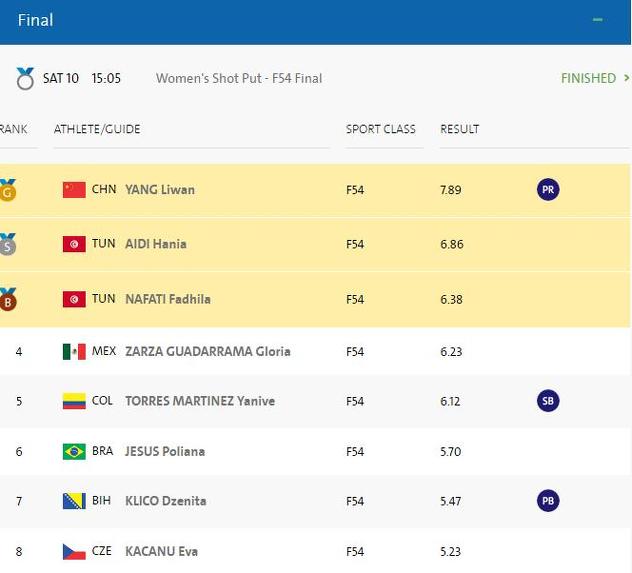Click the medal event icon beside SAT 10

(x=25, y=78)
